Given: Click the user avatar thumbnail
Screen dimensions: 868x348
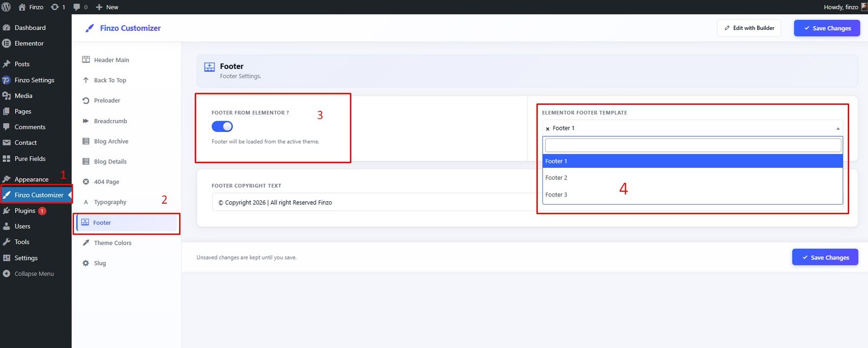Looking at the screenshot, I should tap(864, 7).
